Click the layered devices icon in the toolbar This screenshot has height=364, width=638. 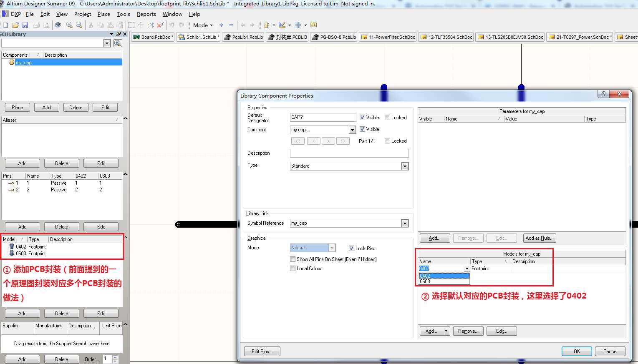(x=58, y=25)
